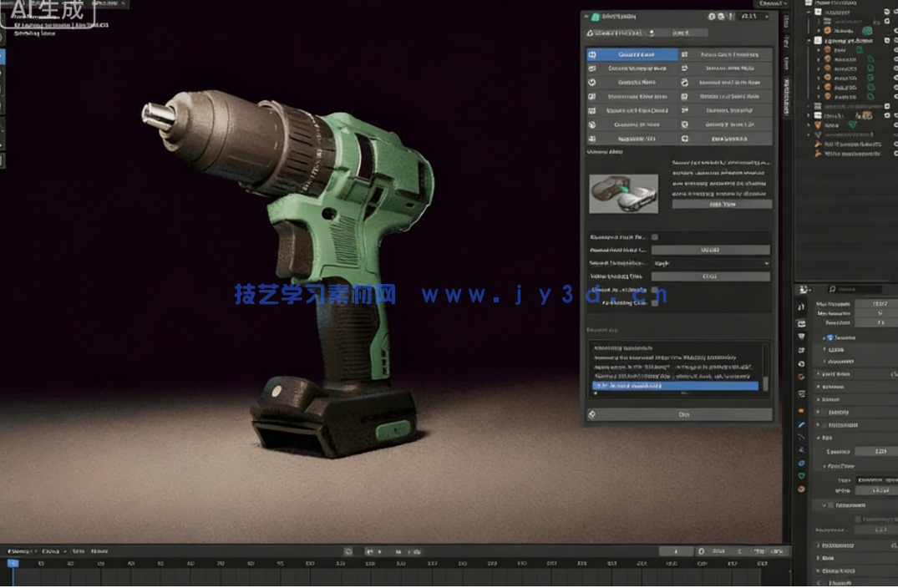Open the format dropdown in the add-on panel
The image size is (898, 588).
coord(711,263)
